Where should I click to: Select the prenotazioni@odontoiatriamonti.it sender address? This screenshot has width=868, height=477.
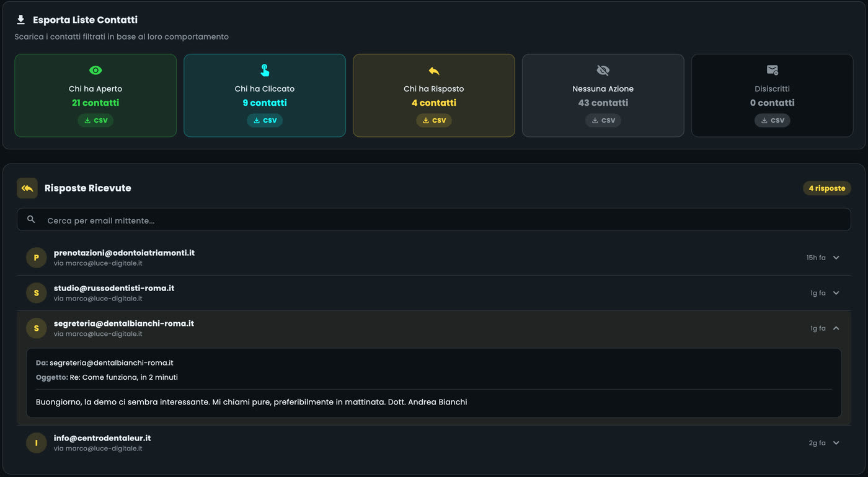tap(124, 253)
